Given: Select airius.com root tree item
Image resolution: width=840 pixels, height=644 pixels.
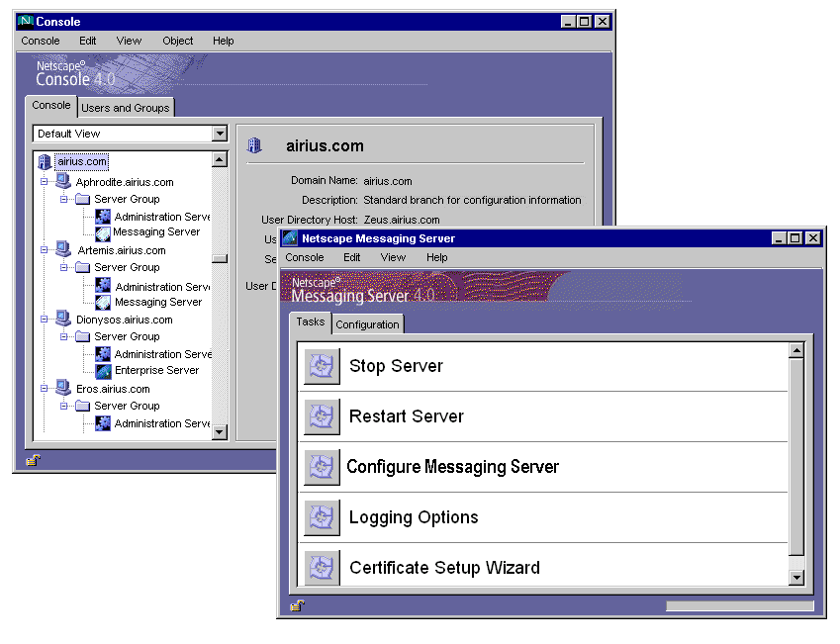Looking at the screenshot, I should click(x=82, y=161).
